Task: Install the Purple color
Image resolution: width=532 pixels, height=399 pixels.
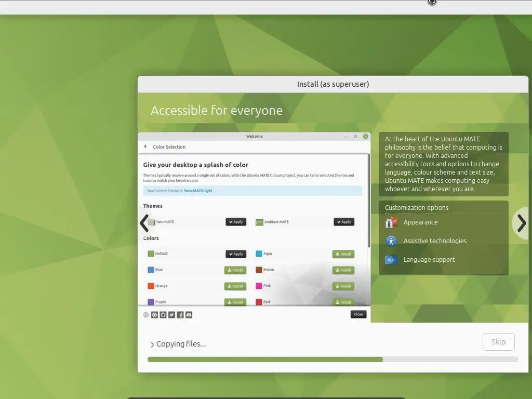Action: [x=235, y=302]
